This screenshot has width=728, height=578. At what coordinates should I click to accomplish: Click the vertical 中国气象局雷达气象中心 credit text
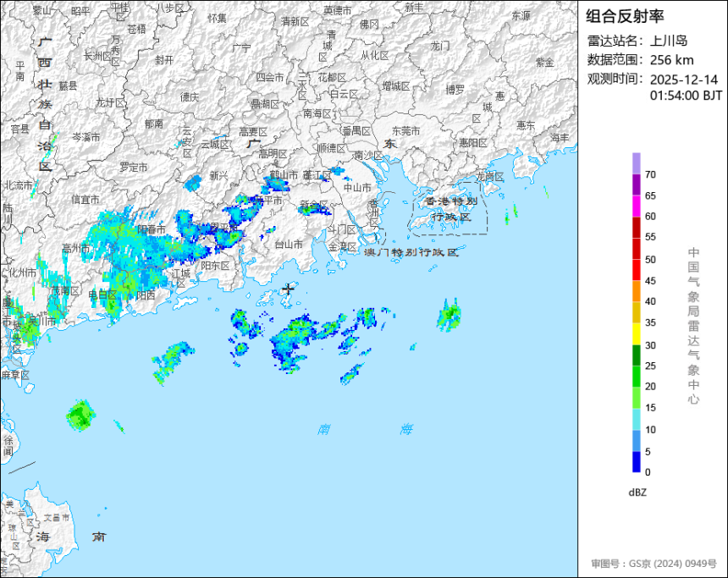[693, 326]
